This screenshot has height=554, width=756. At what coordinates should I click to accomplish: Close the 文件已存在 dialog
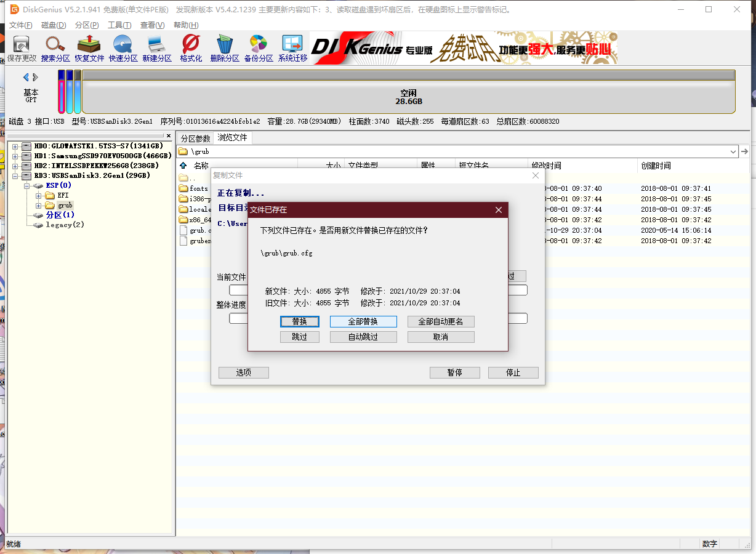(499, 211)
